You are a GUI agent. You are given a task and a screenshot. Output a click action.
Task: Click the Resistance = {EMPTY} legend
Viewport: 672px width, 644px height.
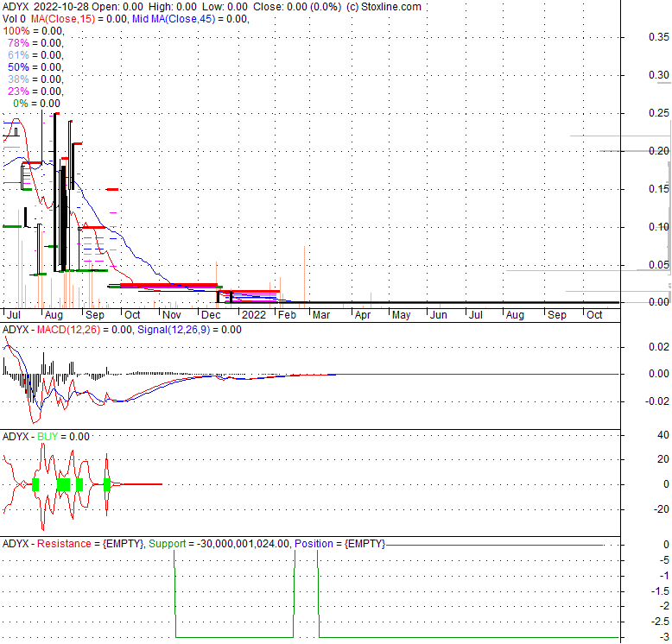coord(91,544)
